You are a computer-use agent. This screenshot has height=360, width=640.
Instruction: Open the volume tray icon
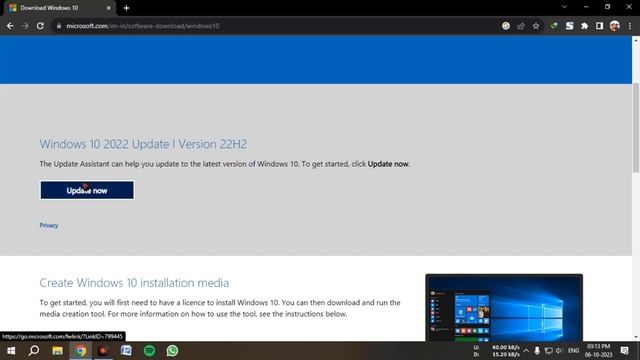pos(559,351)
